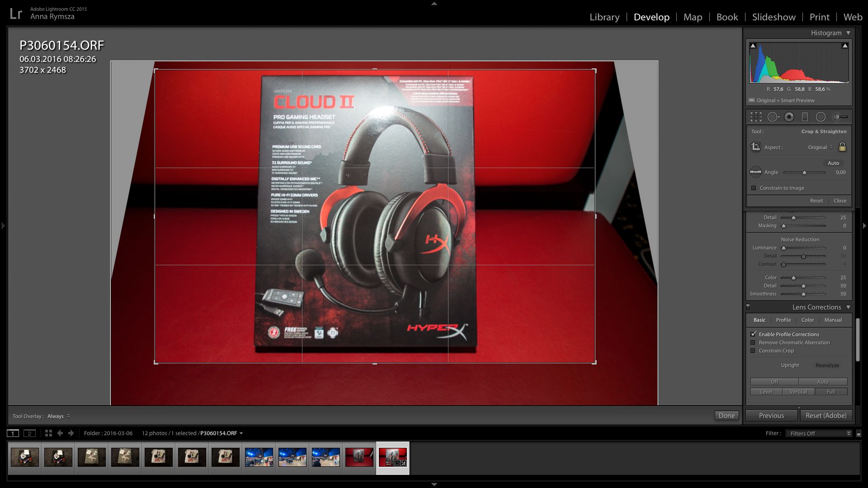Enable Remove Chromatic Aberration
Screen dimensions: 868x488
pos(753,343)
